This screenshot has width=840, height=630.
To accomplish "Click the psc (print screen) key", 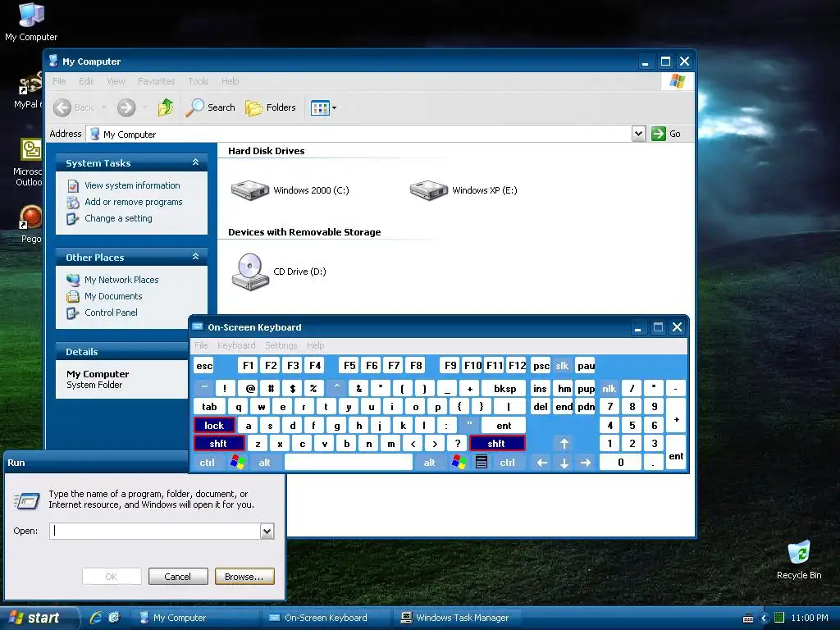I will [x=541, y=366].
